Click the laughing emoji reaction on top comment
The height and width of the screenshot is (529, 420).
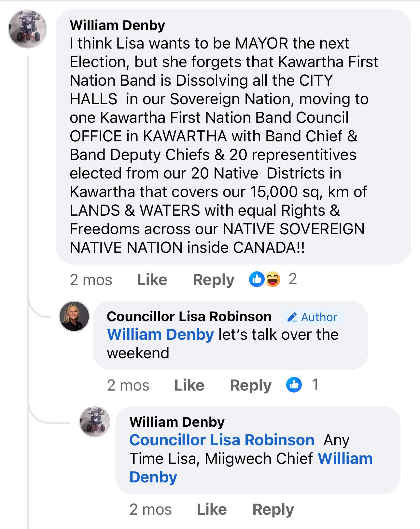(x=273, y=279)
